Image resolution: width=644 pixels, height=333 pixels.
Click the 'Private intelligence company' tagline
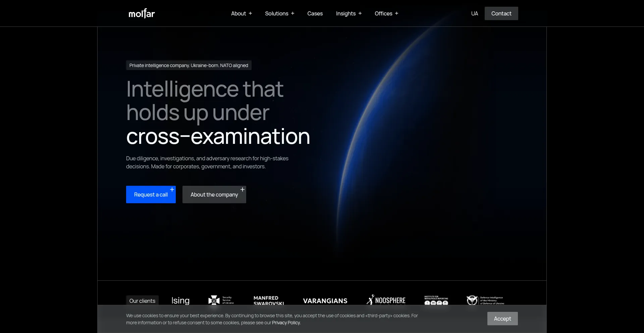[x=189, y=65]
